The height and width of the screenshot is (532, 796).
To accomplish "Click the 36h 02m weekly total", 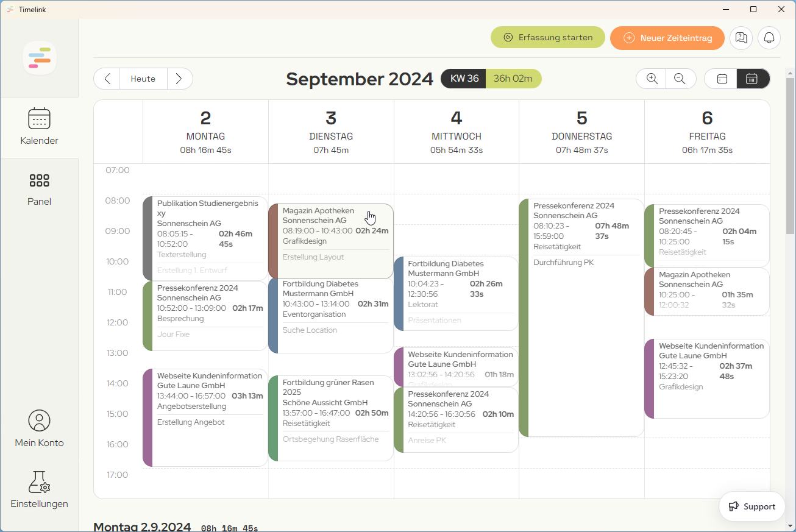I will pos(513,79).
